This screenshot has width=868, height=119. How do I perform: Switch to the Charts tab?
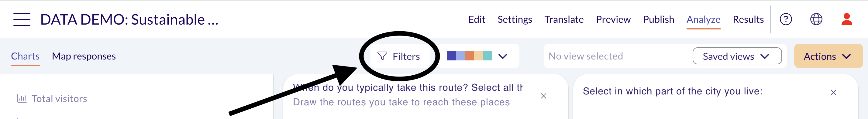(25, 56)
